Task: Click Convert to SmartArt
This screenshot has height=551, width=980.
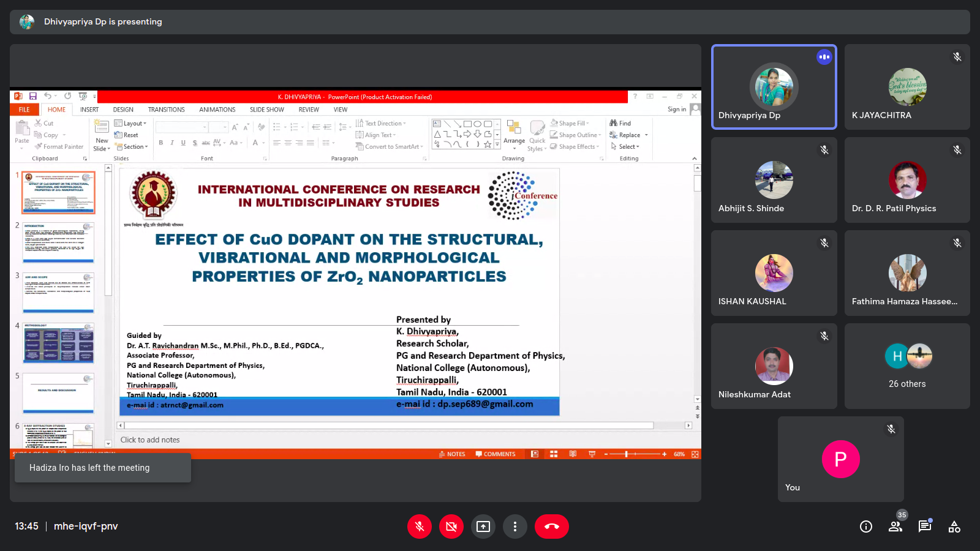Action: (x=390, y=146)
